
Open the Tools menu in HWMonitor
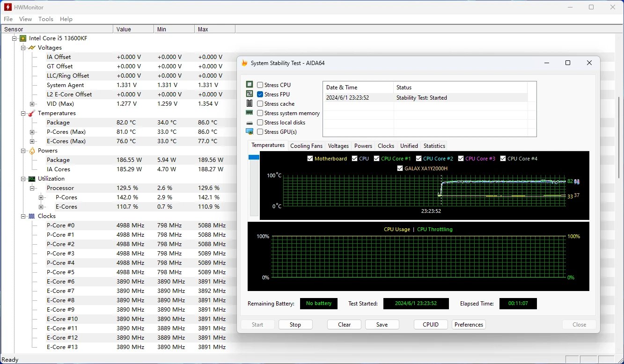tap(46, 19)
